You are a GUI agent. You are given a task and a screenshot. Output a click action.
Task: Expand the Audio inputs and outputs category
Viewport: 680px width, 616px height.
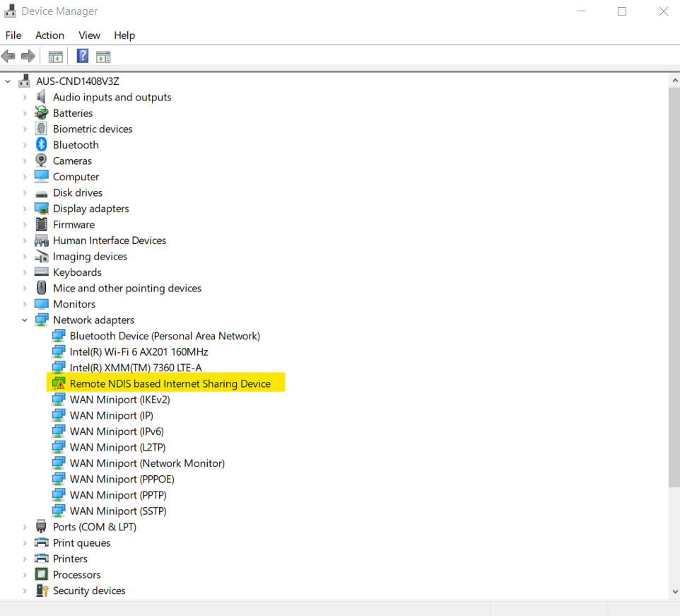25,97
